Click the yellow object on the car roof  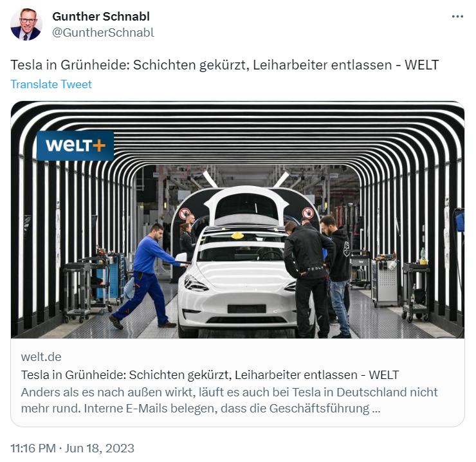click(x=238, y=236)
